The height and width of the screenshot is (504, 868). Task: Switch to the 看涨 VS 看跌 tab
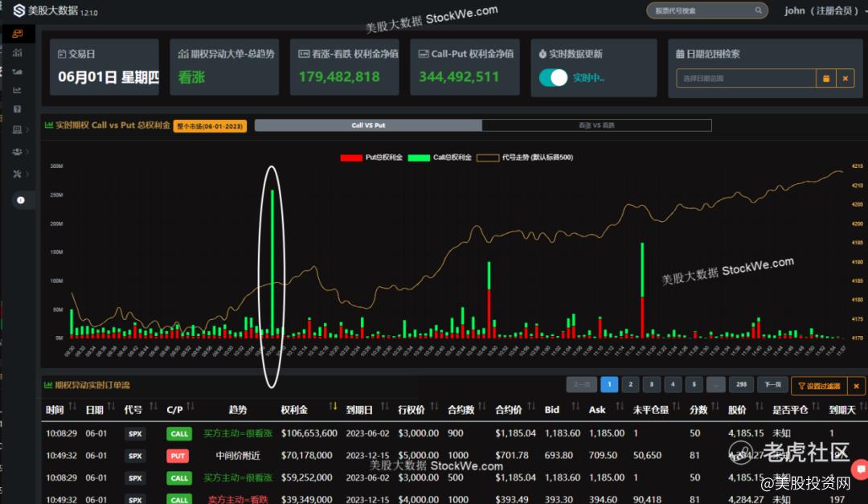click(x=596, y=125)
